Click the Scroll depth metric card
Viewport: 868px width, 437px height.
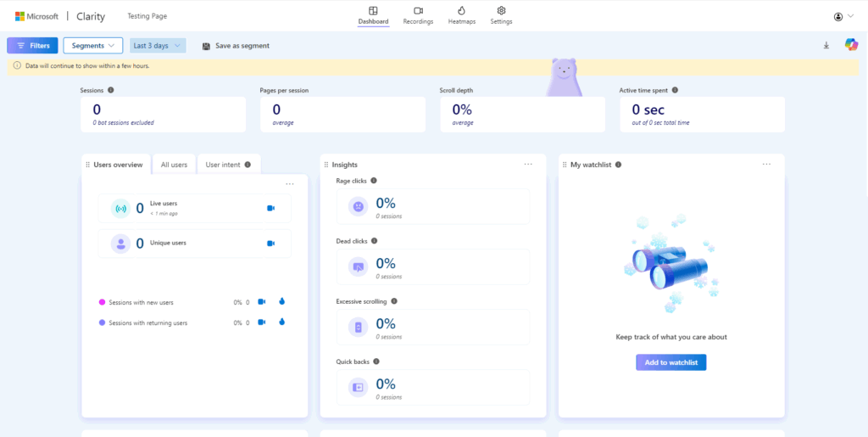pos(522,115)
